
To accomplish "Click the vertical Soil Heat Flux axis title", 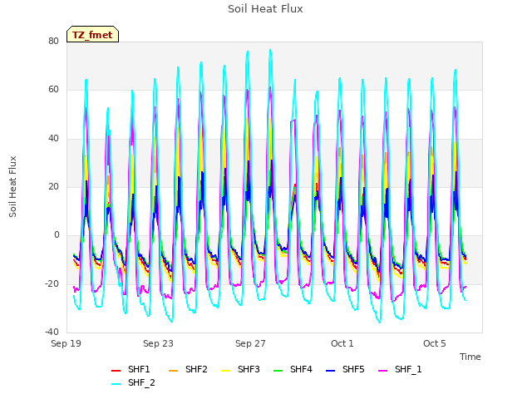I will [13, 187].
